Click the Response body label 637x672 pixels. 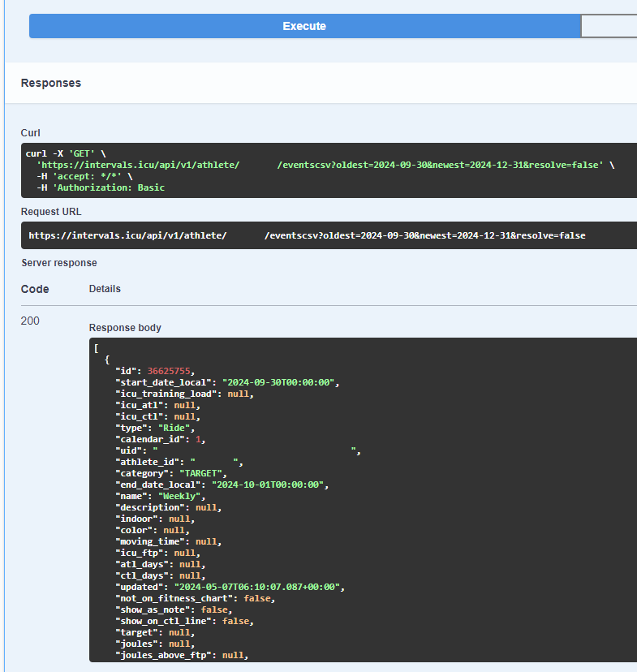[x=125, y=328]
